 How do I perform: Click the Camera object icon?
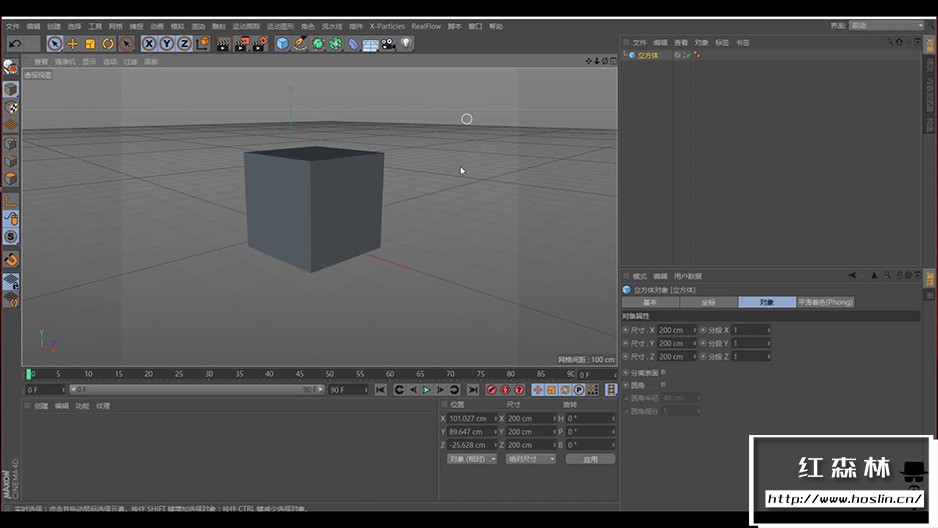tap(388, 43)
